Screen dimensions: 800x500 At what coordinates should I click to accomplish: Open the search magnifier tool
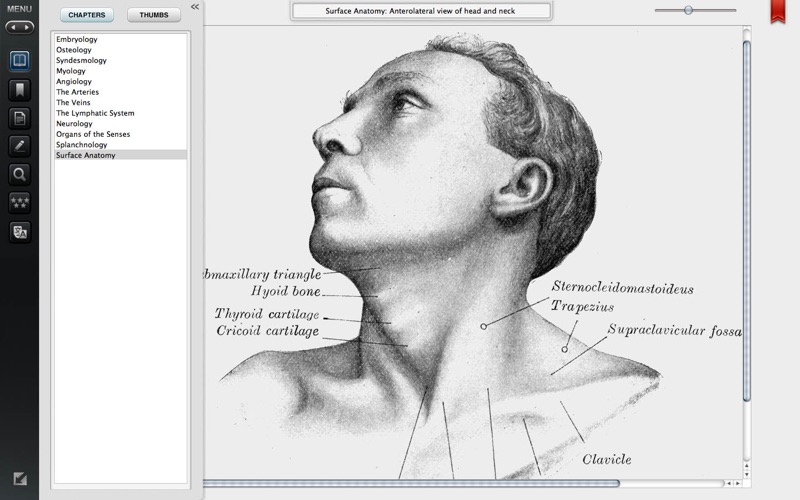click(x=19, y=174)
